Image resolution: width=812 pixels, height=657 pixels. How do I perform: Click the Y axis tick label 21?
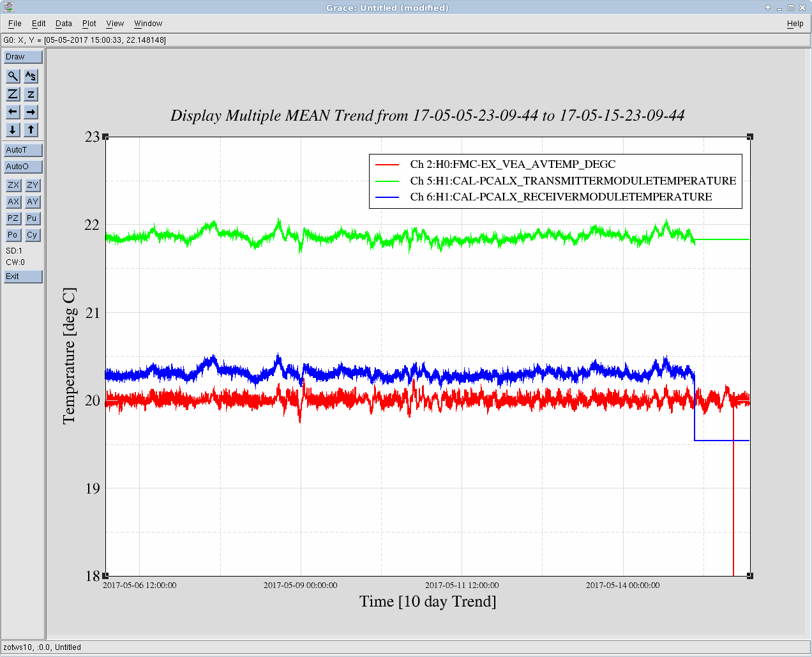coord(93,313)
